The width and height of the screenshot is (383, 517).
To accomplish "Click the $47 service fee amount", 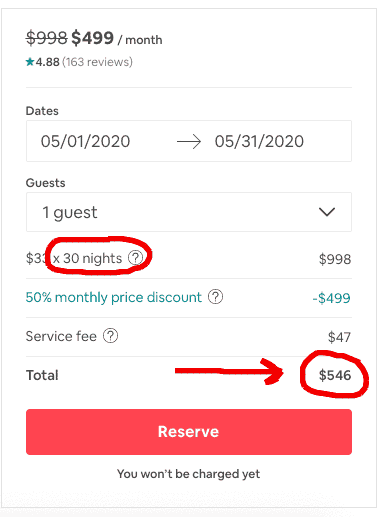I will (x=339, y=337).
